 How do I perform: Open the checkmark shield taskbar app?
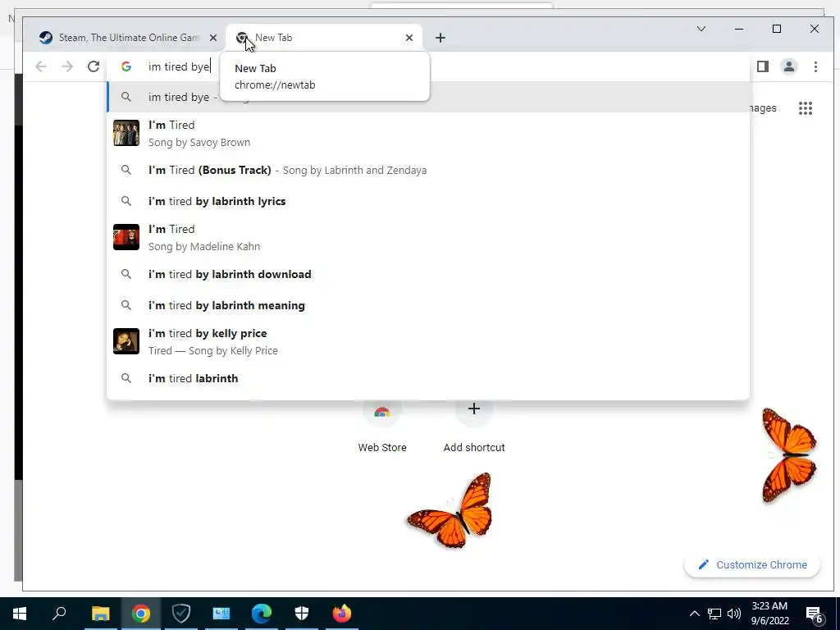181,614
